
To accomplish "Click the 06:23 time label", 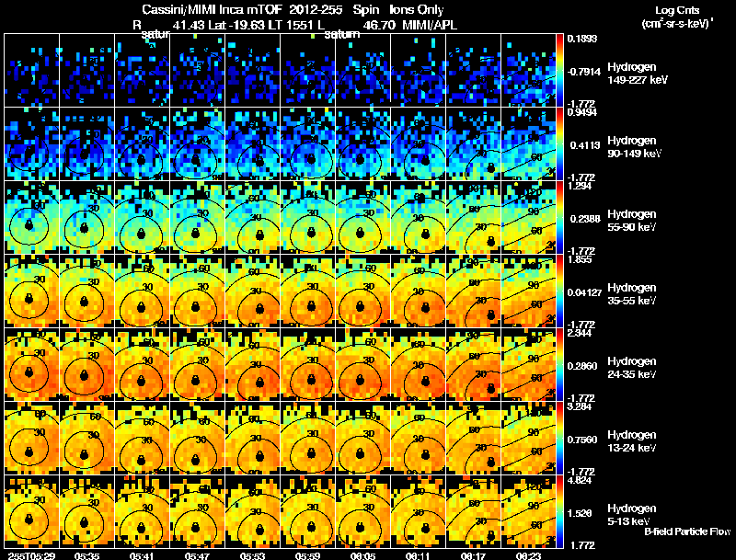I will coord(528,555).
